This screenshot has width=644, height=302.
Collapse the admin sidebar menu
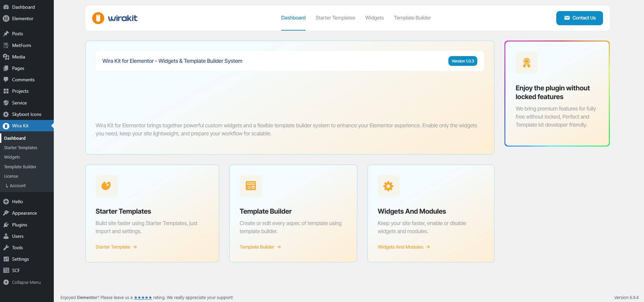[x=22, y=282]
